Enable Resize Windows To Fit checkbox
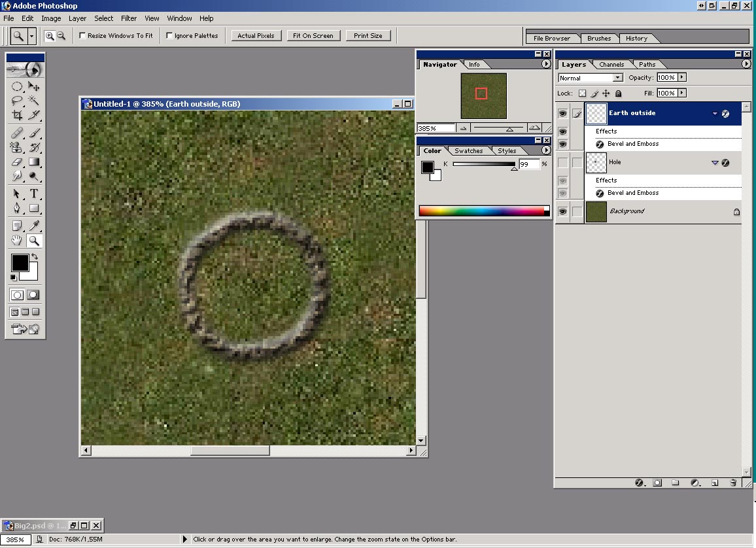Viewport: 756px width, 548px height. click(82, 36)
